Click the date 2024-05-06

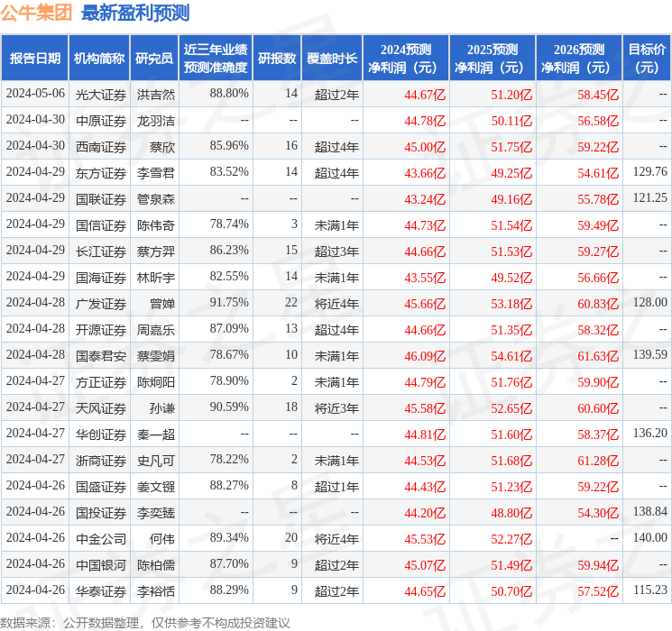coord(35,94)
